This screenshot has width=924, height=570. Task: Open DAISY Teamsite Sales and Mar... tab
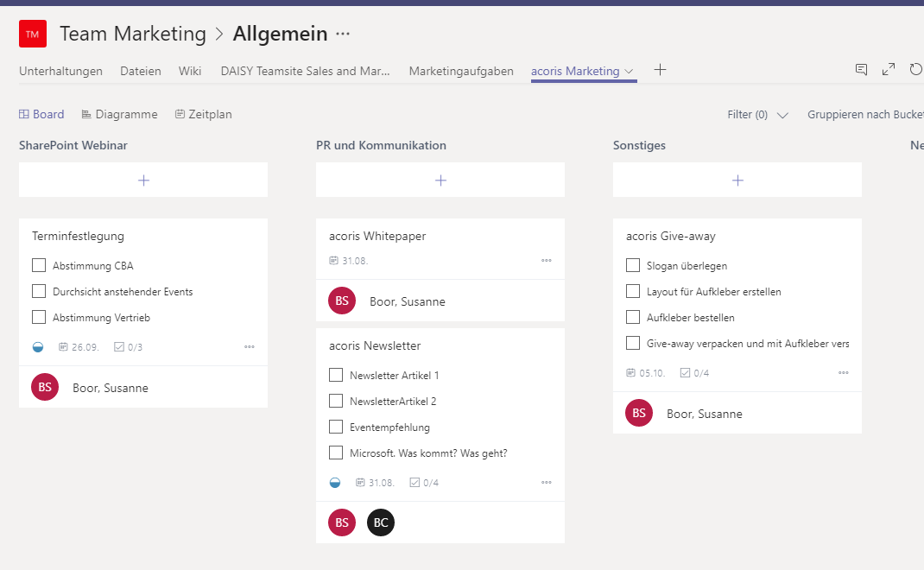(305, 71)
